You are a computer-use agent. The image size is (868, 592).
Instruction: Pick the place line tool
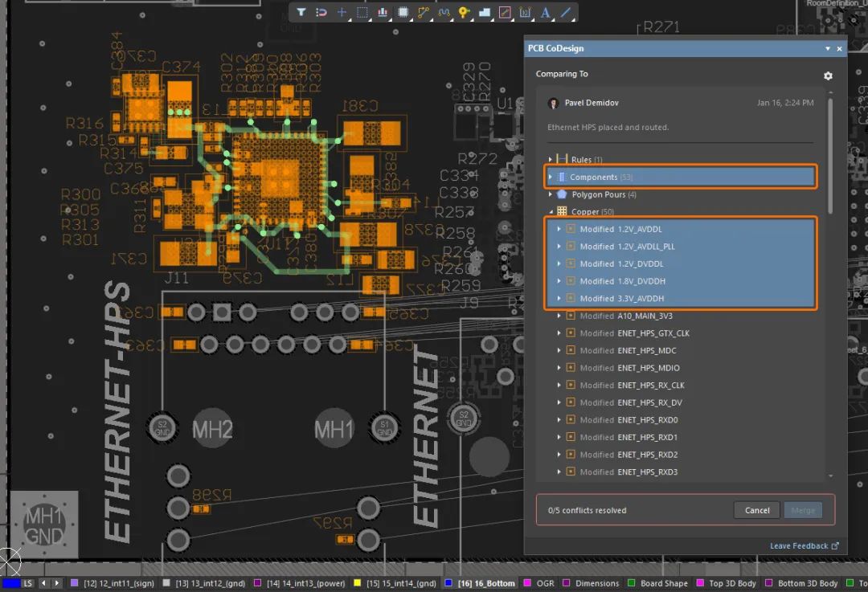click(566, 12)
